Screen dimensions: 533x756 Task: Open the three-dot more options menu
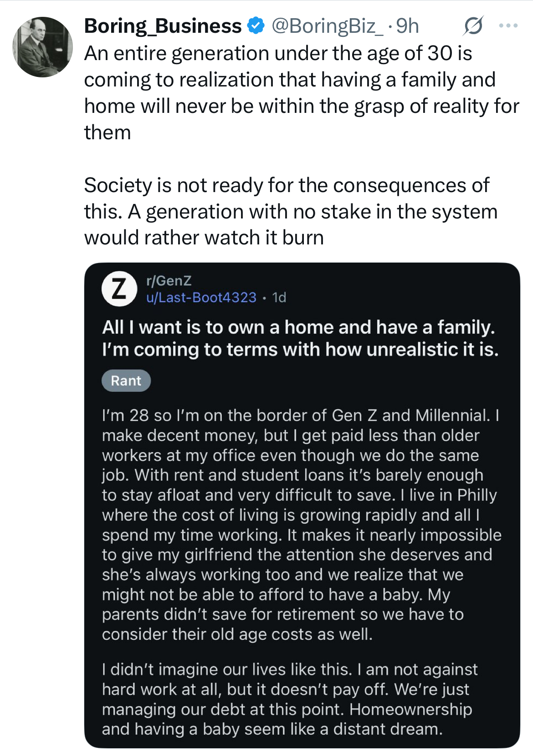508,26
